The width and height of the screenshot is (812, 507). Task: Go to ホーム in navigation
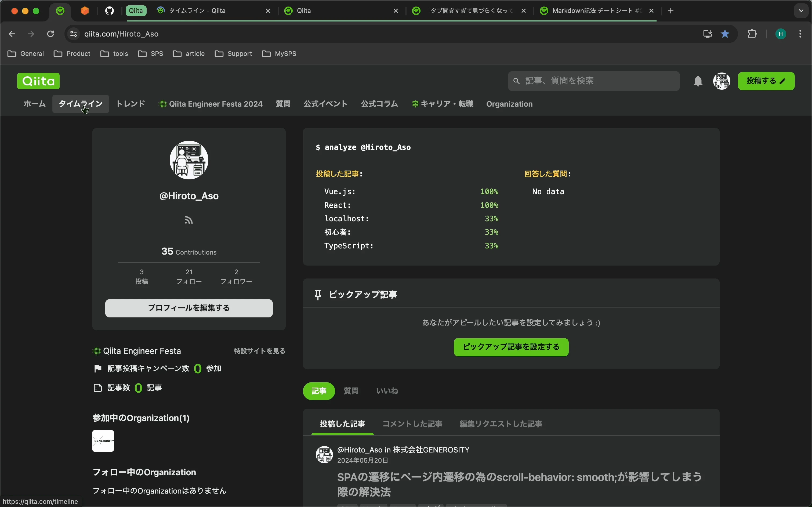click(35, 104)
